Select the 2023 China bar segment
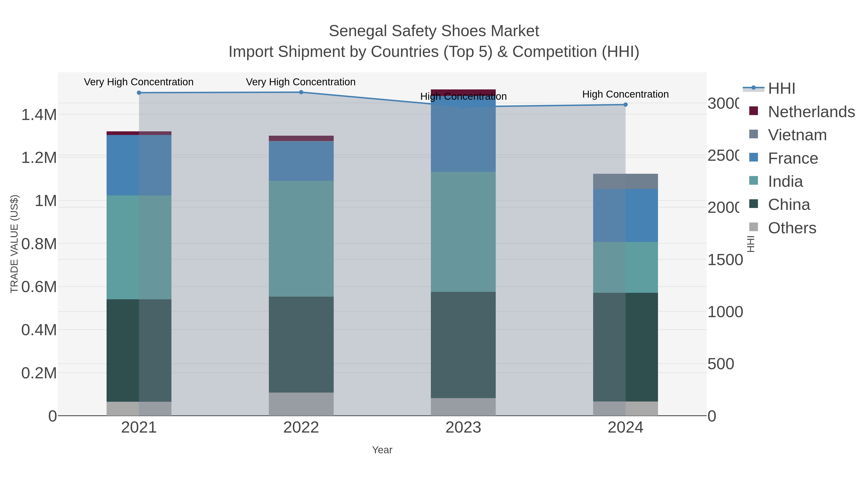The width and height of the screenshot is (868, 488). tap(463, 345)
